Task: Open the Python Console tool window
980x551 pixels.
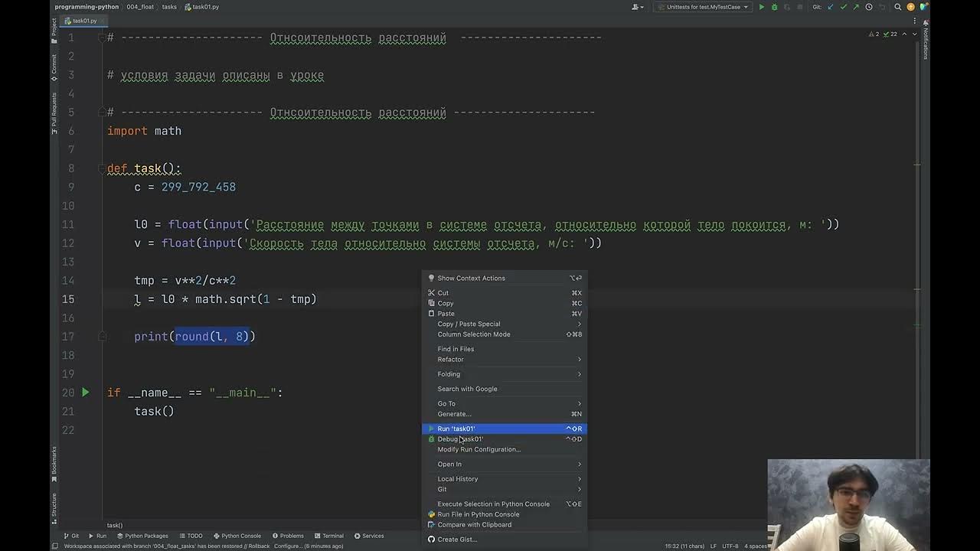Action: tap(237, 536)
